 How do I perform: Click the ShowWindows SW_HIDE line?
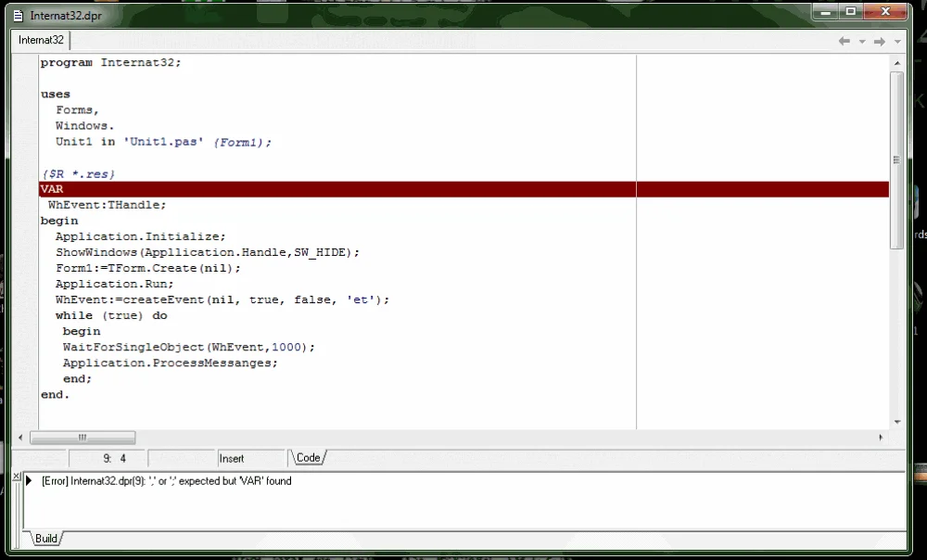(208, 252)
